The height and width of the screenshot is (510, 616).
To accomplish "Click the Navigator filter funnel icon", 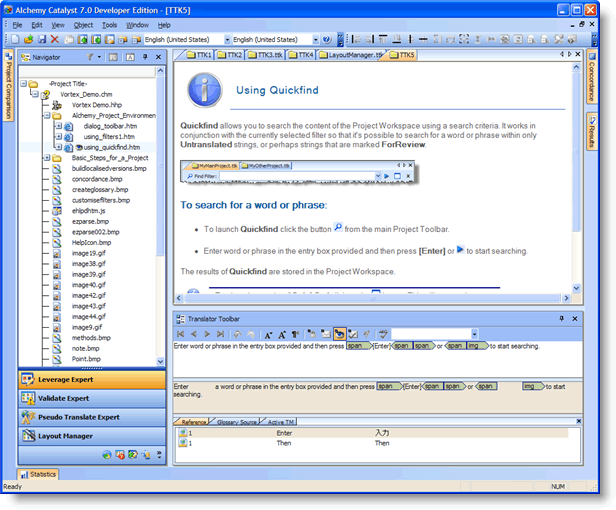I will coord(90,57).
